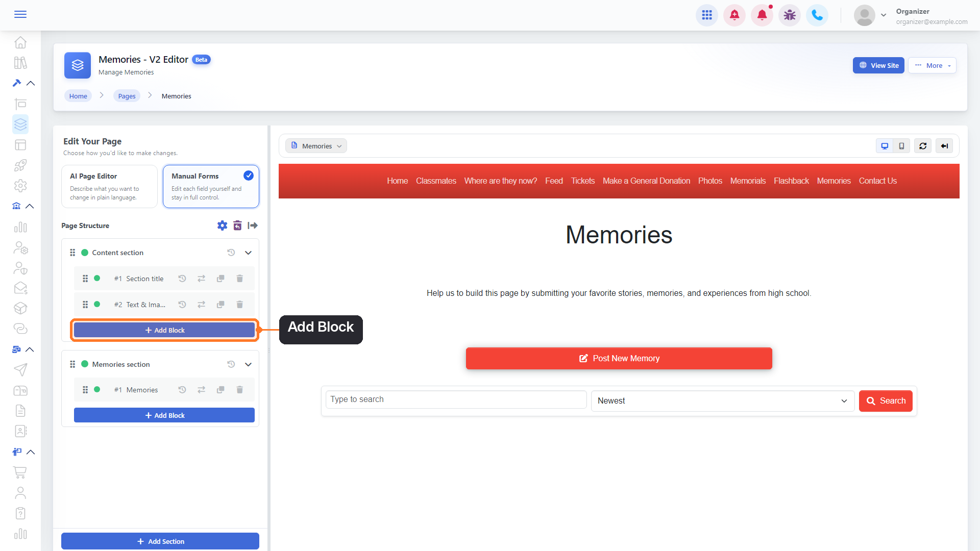Click the View Site button
This screenshot has height=551, width=980.
[x=878, y=65]
